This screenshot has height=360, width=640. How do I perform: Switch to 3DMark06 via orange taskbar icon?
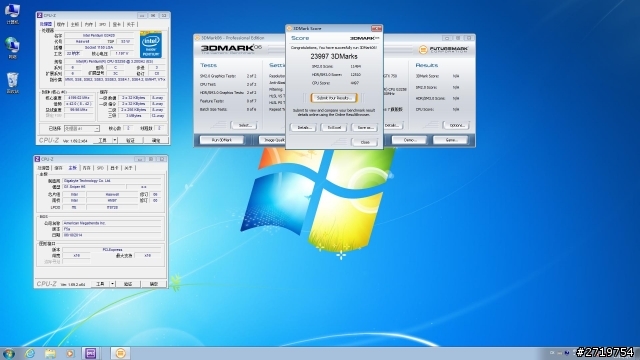click(120, 353)
